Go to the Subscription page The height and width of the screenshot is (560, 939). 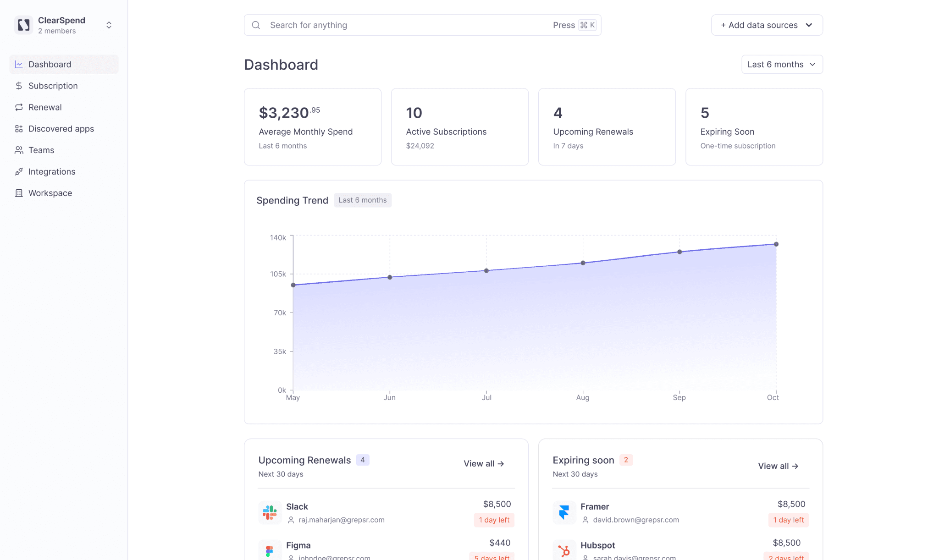pos(53,86)
